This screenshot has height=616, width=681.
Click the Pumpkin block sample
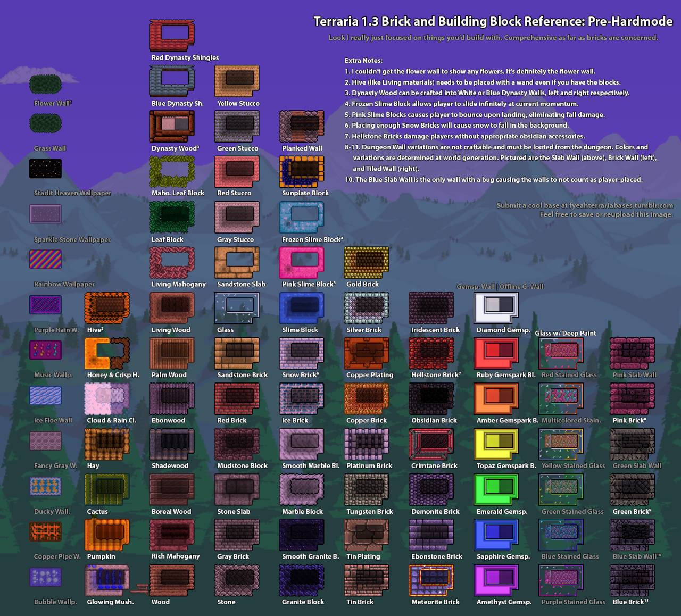click(x=107, y=535)
